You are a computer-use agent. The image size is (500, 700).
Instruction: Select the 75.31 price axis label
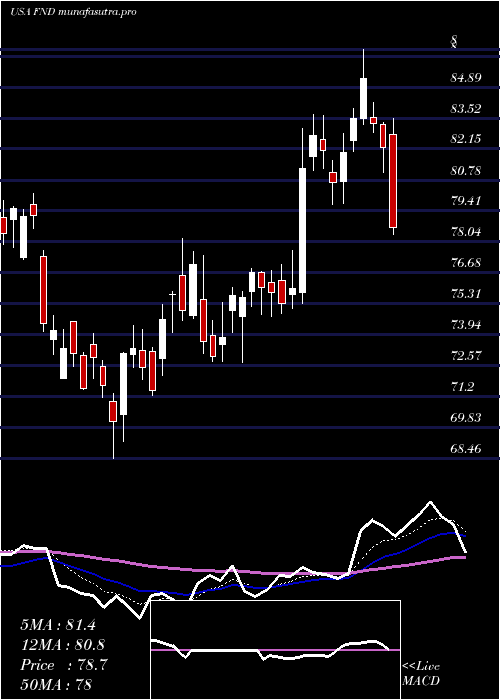coord(466,293)
